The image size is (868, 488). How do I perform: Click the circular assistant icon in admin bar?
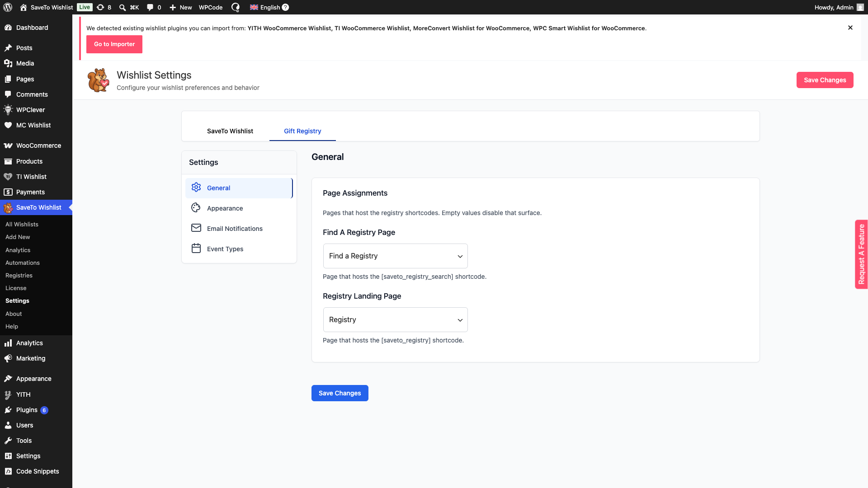tap(236, 7)
